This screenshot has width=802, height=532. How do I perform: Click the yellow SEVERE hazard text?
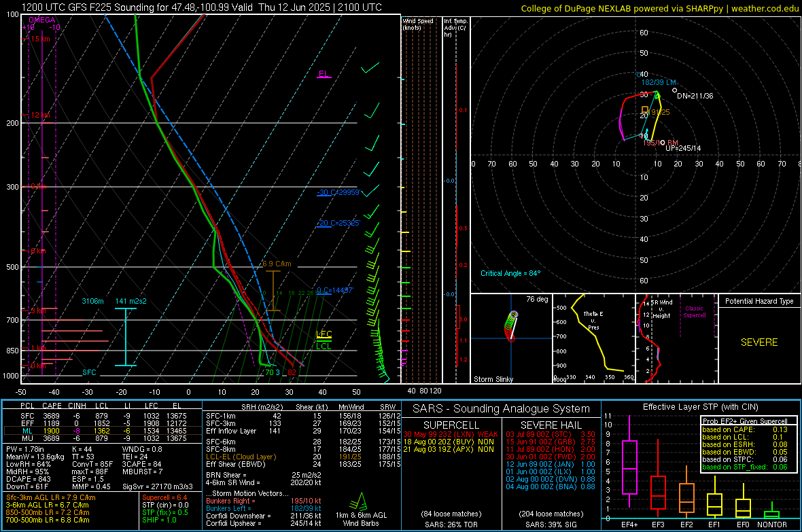(759, 342)
